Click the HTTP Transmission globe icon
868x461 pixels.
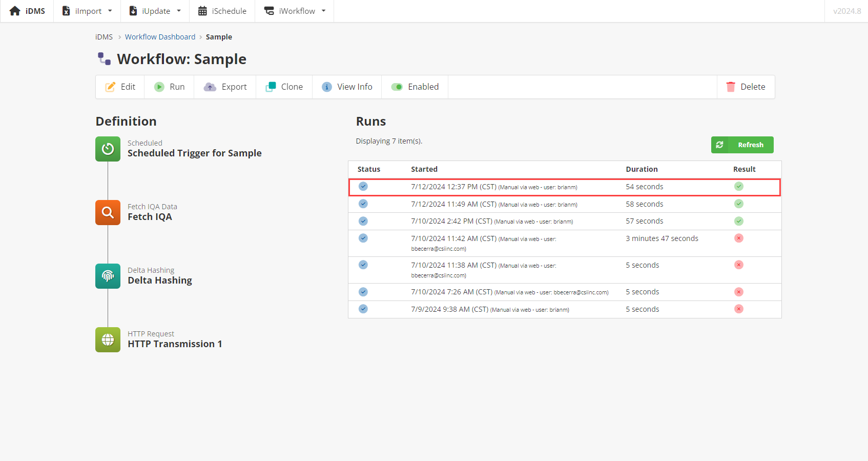pos(108,339)
